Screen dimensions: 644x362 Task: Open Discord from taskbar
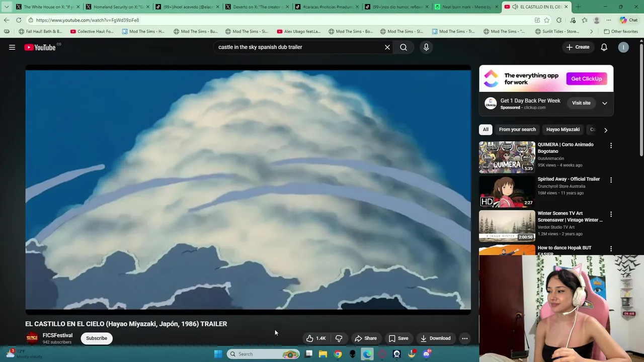point(426,354)
